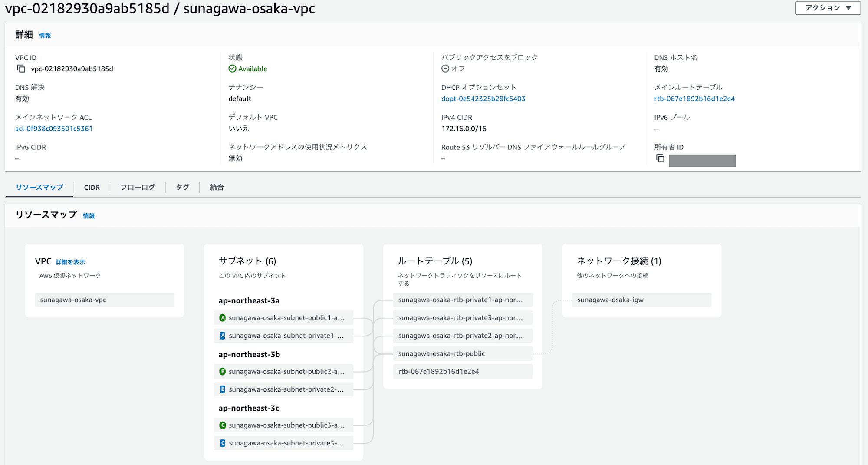Open 情報 link next to 詳細 heading
This screenshot has height=465, width=868.
point(45,36)
